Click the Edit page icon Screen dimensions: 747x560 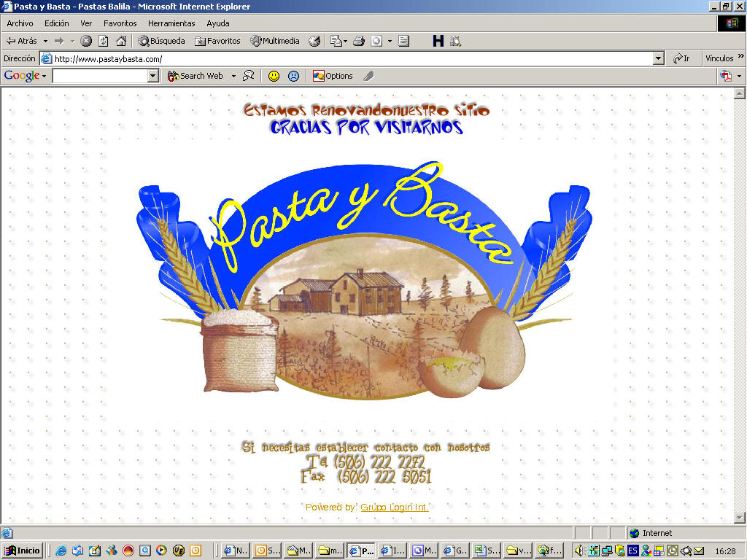coord(376,41)
